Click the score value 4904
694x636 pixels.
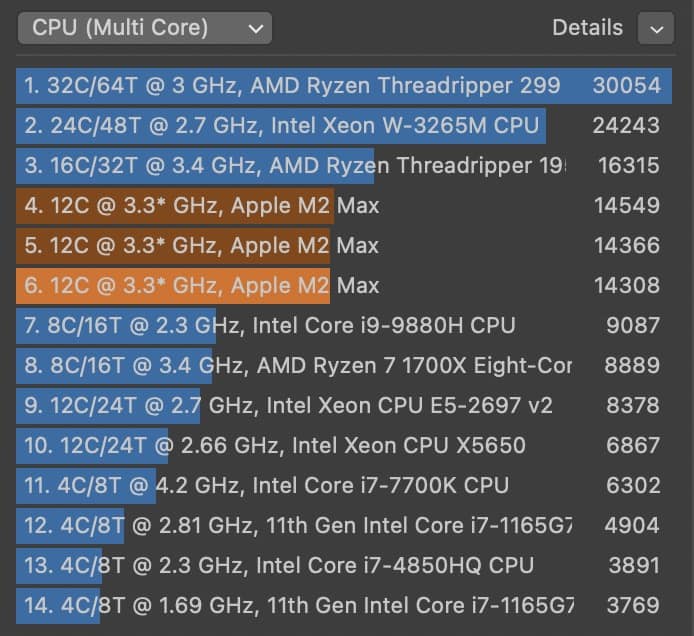632,526
